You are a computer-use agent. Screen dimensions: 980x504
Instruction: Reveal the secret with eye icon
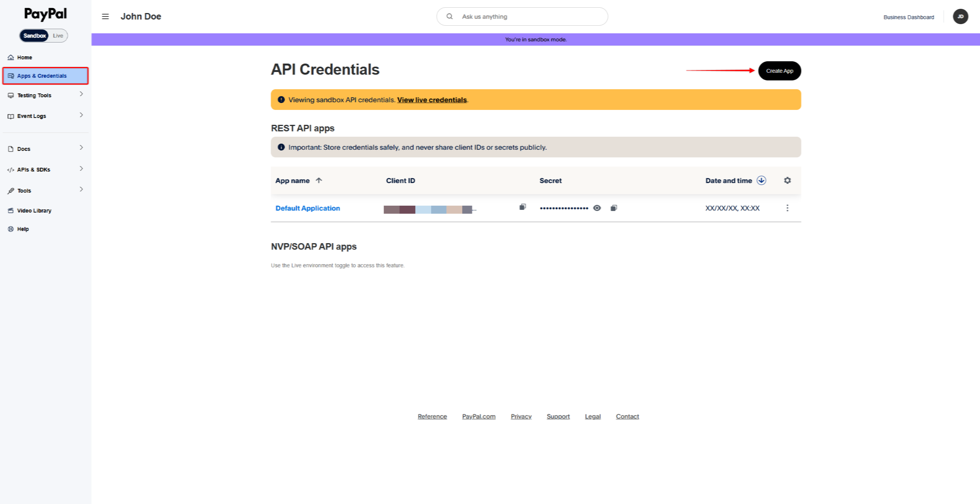[597, 208]
